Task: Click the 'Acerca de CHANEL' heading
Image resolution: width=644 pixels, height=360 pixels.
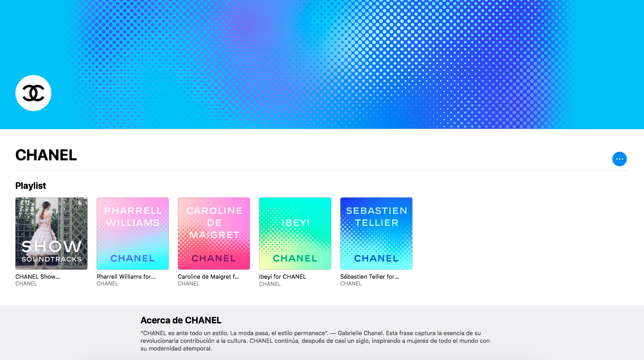Action: [x=181, y=320]
